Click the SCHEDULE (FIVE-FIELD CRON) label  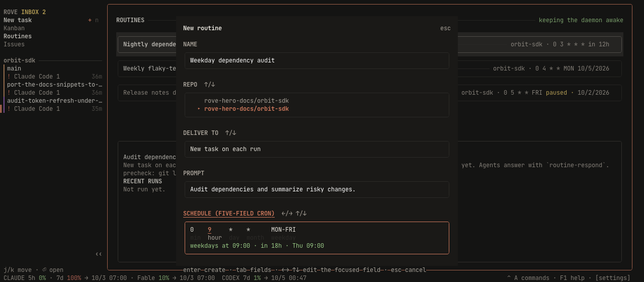[229, 214]
